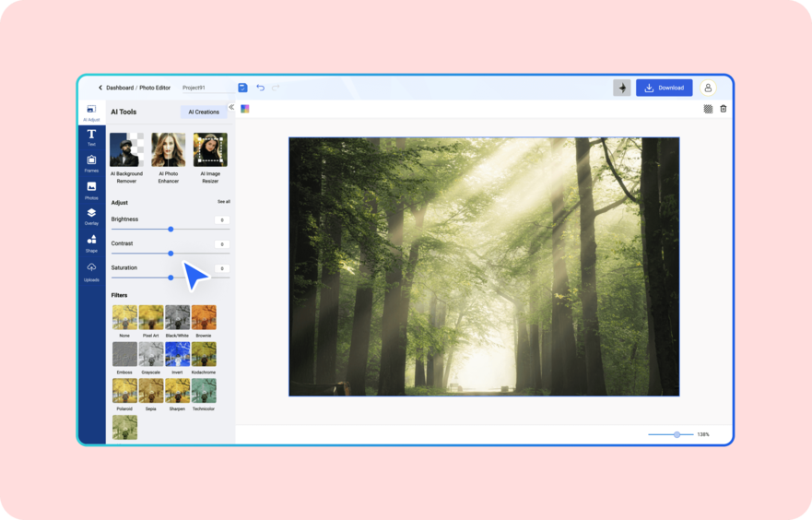Open the Photos panel
This screenshot has width=812, height=520.
pyautogui.click(x=91, y=190)
